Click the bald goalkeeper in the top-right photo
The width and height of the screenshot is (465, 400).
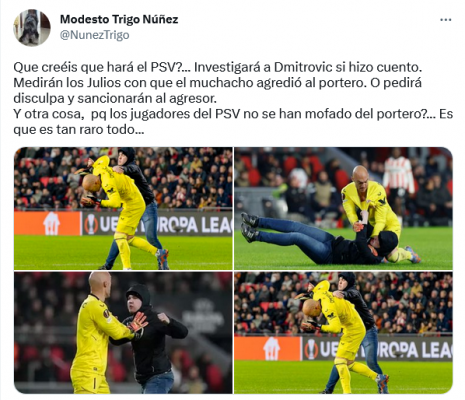[370, 203]
